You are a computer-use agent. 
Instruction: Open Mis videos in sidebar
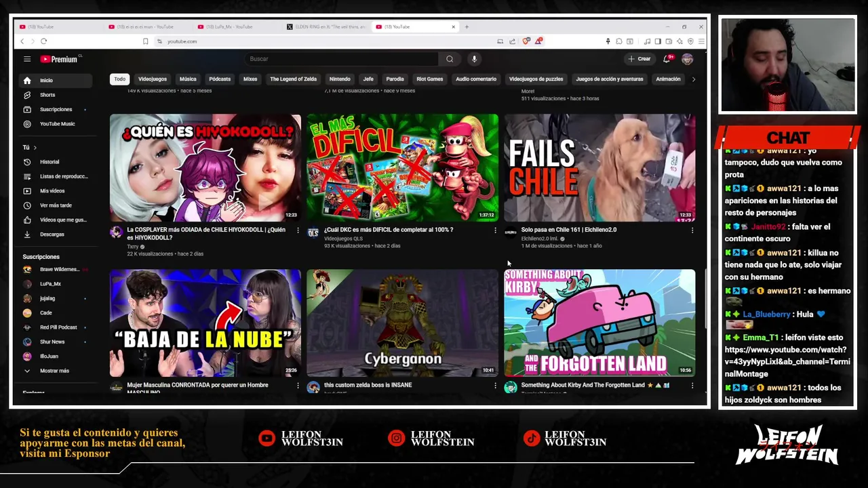57,191
